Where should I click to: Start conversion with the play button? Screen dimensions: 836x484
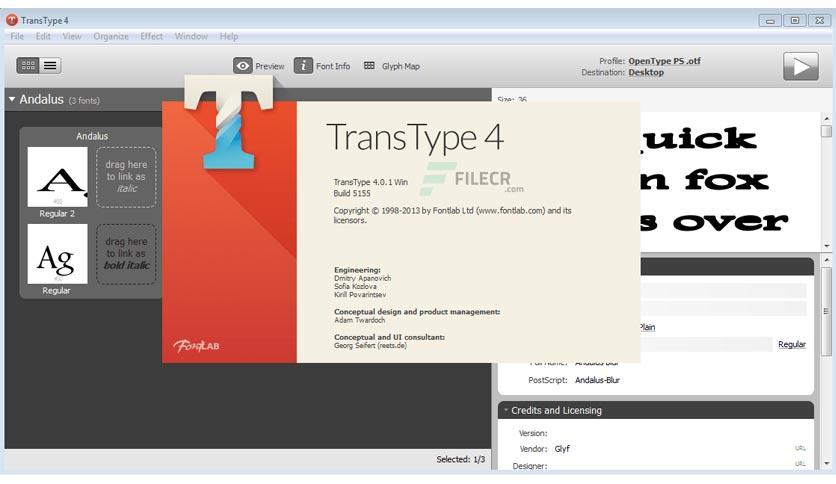(x=800, y=67)
